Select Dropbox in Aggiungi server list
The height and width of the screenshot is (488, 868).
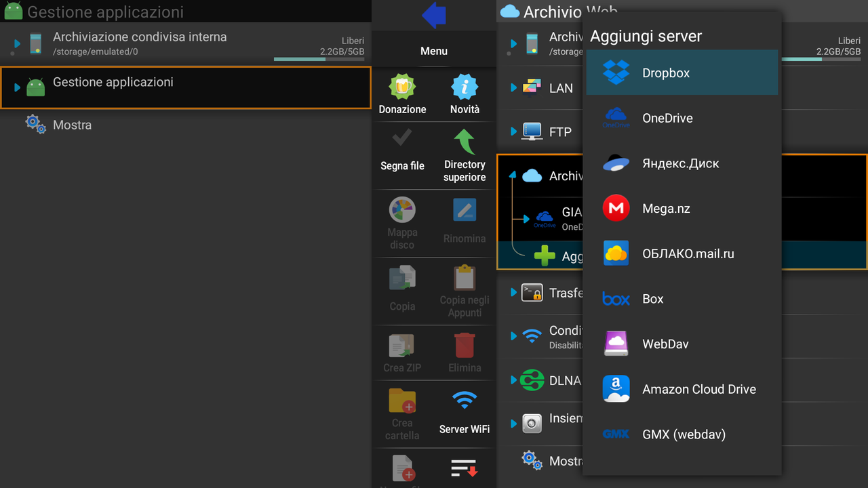(x=682, y=73)
